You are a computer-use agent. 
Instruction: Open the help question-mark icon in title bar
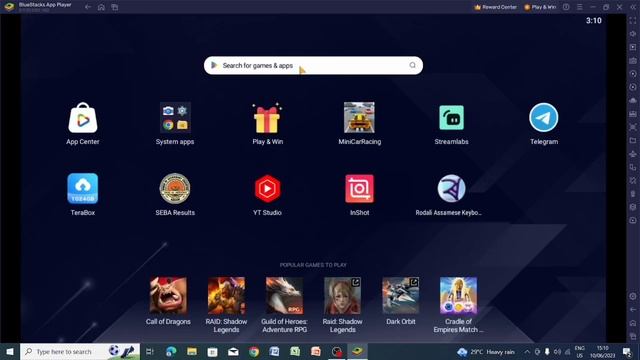click(566, 7)
